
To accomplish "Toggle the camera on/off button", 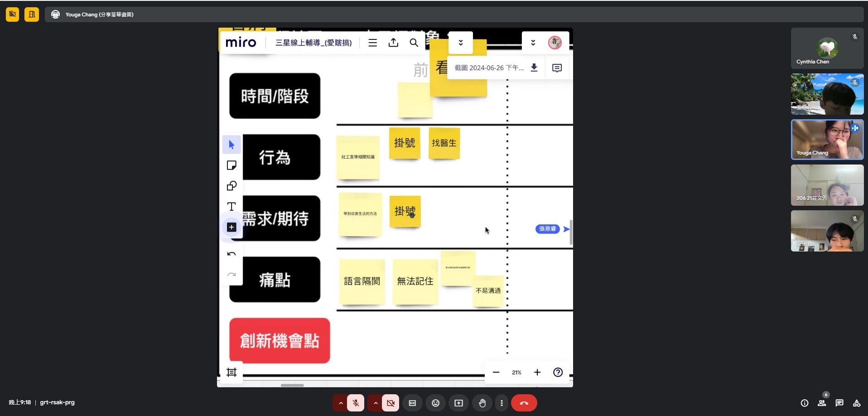I will click(391, 403).
